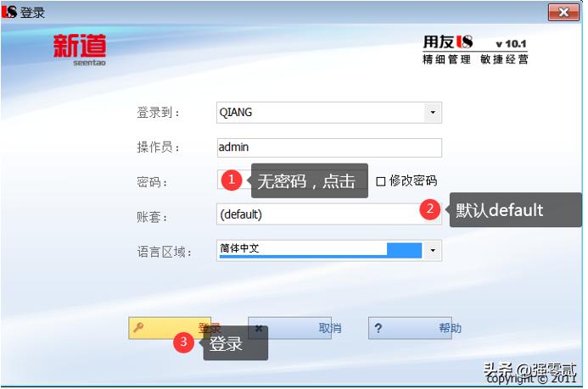
Task: Click the 新道 seentao logo
Action: 80,50
